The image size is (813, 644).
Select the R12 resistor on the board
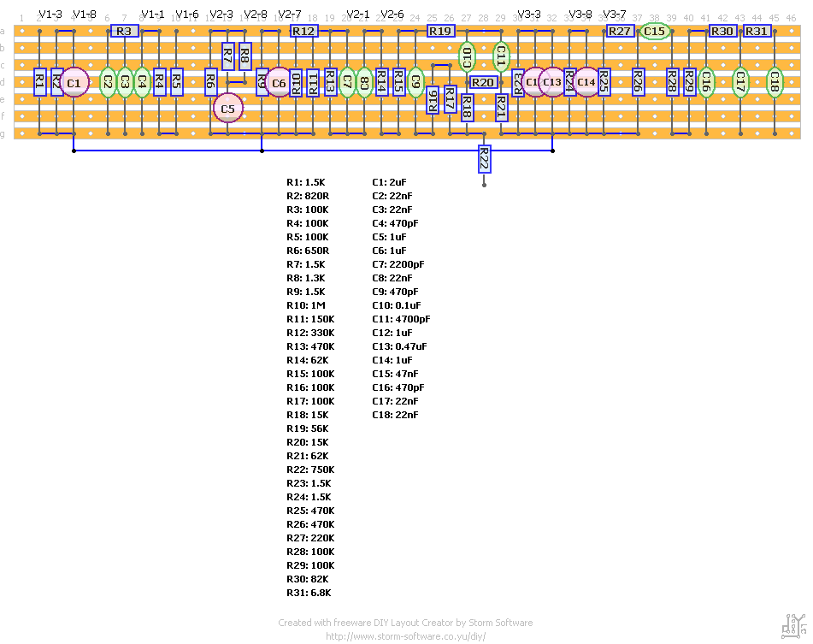pos(303,31)
